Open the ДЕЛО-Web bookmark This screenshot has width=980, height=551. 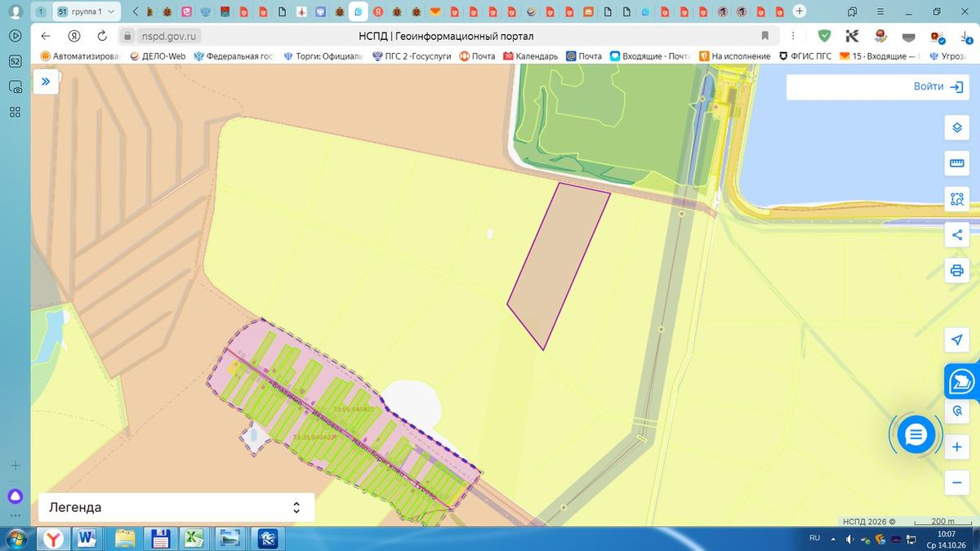[x=157, y=56]
